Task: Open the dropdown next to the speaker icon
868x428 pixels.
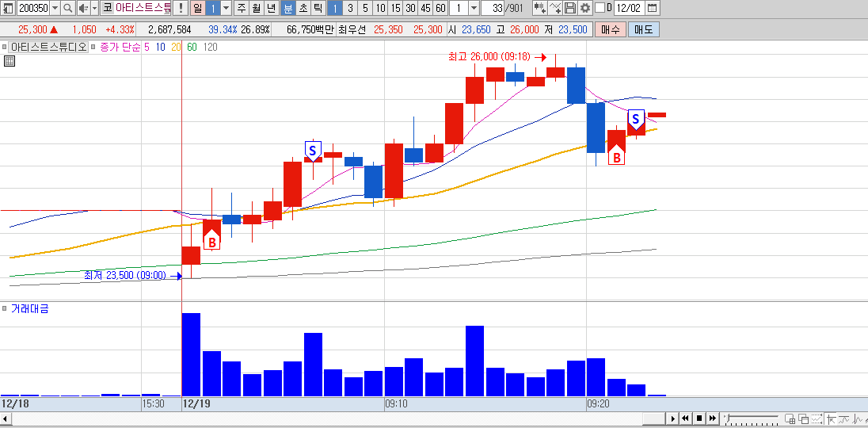Action: [94, 8]
